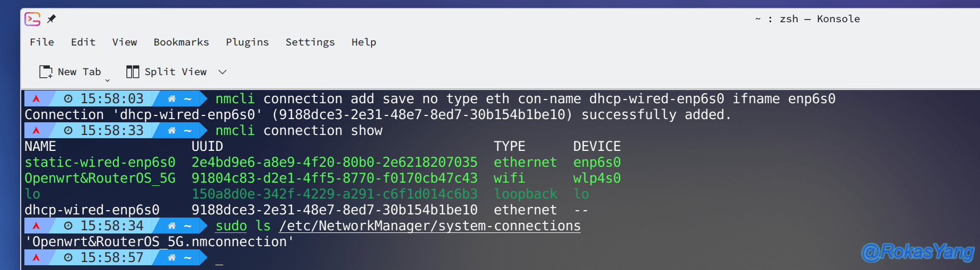Click the underlined /etc/NetworkManager/system-connections path
The height and width of the screenshot is (270, 980).
[x=430, y=226]
